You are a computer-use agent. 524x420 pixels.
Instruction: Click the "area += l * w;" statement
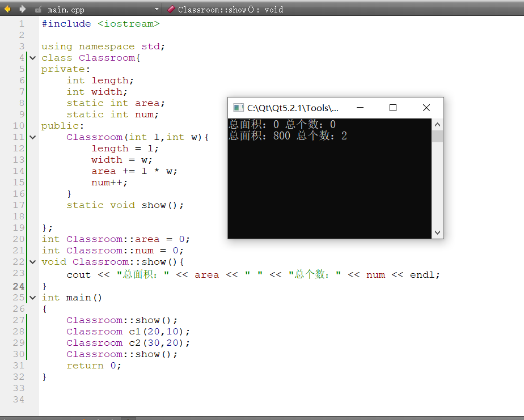[134, 171]
